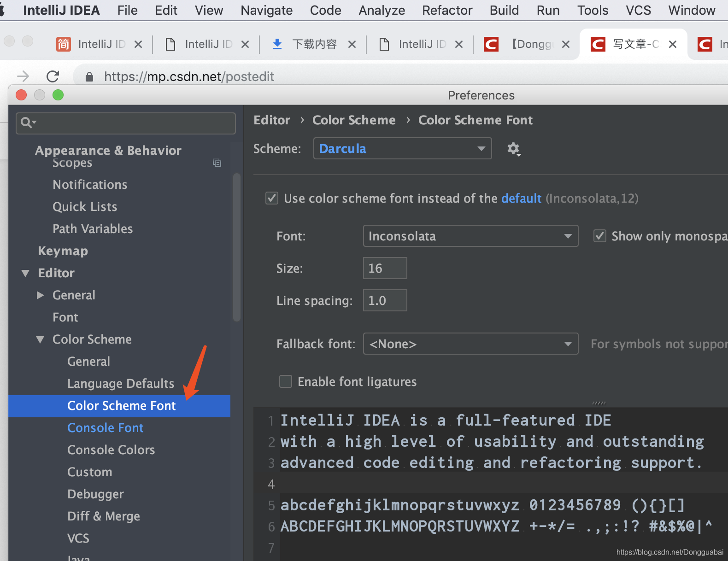Image resolution: width=728 pixels, height=561 pixels.
Task: Close the first IntelliJ ID browser tab
Action: click(x=138, y=44)
